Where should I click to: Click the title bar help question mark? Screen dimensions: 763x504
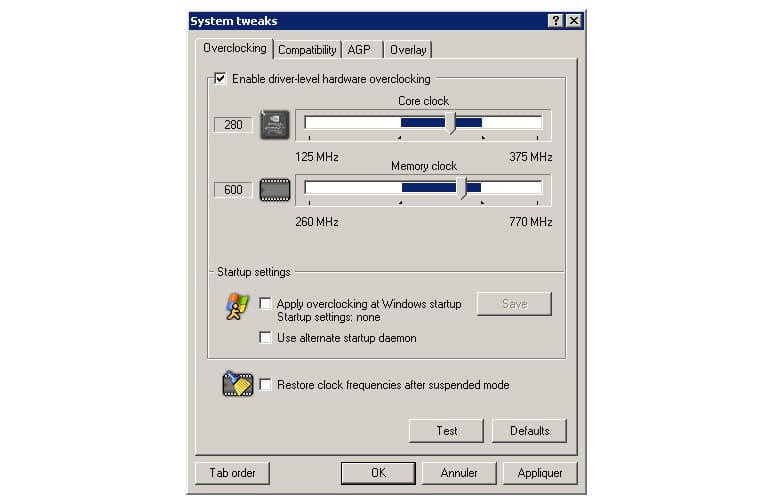tap(555, 21)
